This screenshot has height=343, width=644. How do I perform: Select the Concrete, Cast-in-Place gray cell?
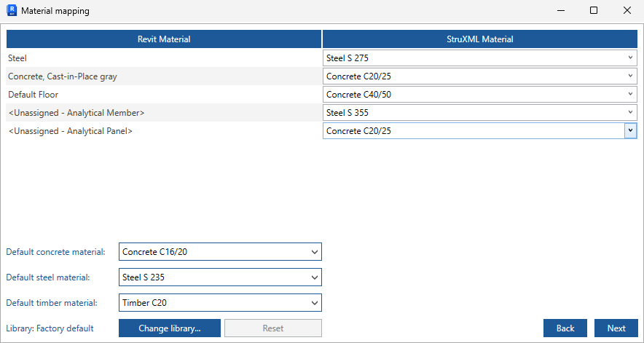click(x=164, y=76)
